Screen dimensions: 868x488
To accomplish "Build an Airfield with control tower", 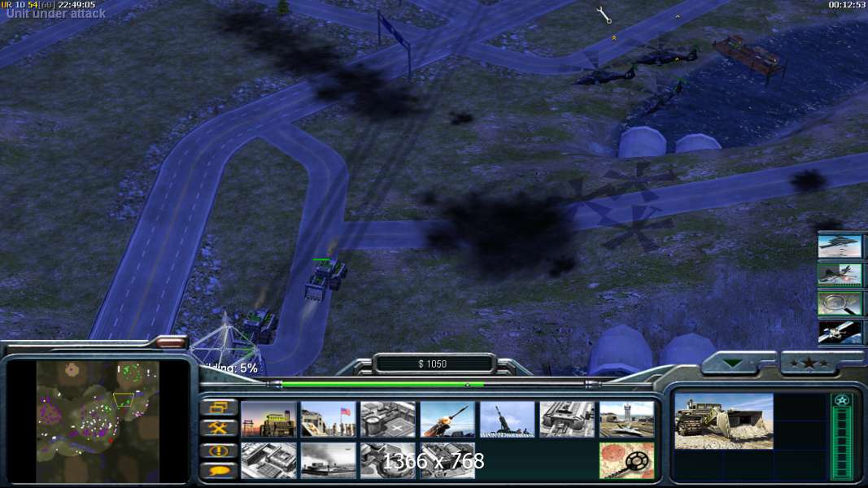I will tap(626, 419).
